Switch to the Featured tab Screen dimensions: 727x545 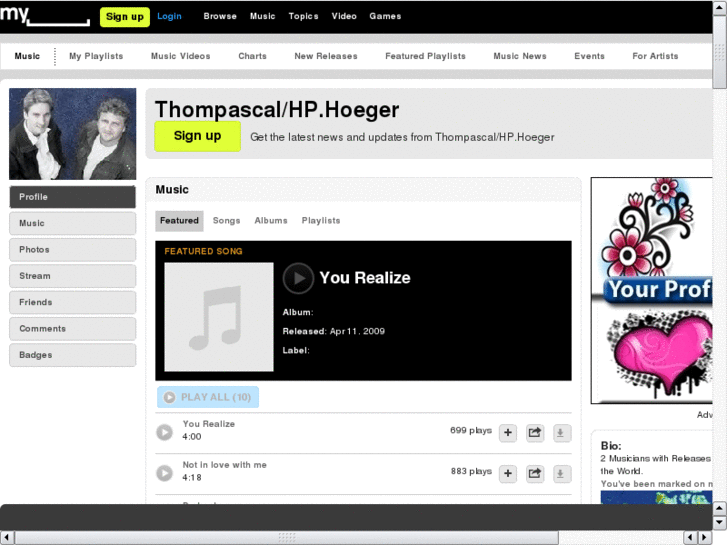click(179, 221)
